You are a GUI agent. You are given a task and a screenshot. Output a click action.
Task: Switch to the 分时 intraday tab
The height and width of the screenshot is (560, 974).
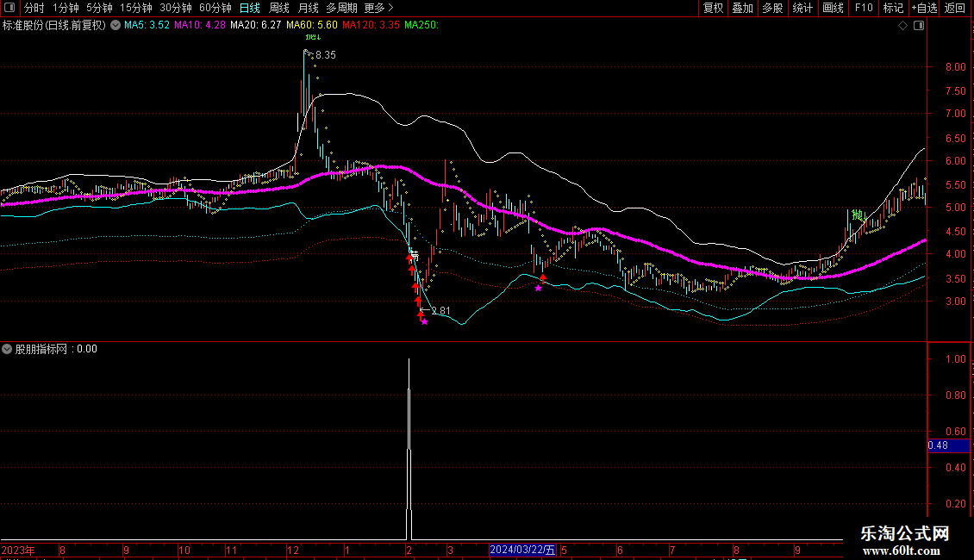click(34, 8)
